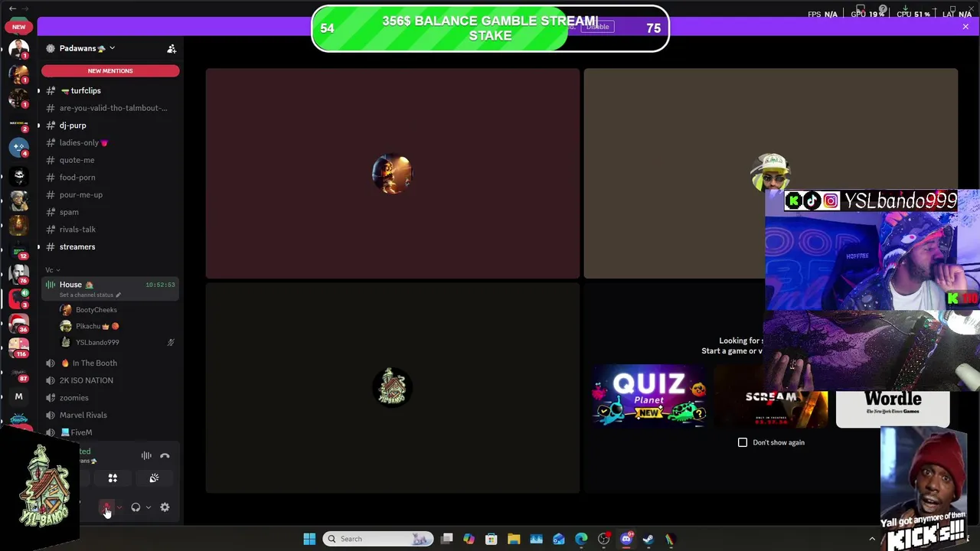
Task: Click green balance progress bar
Action: click(490, 28)
